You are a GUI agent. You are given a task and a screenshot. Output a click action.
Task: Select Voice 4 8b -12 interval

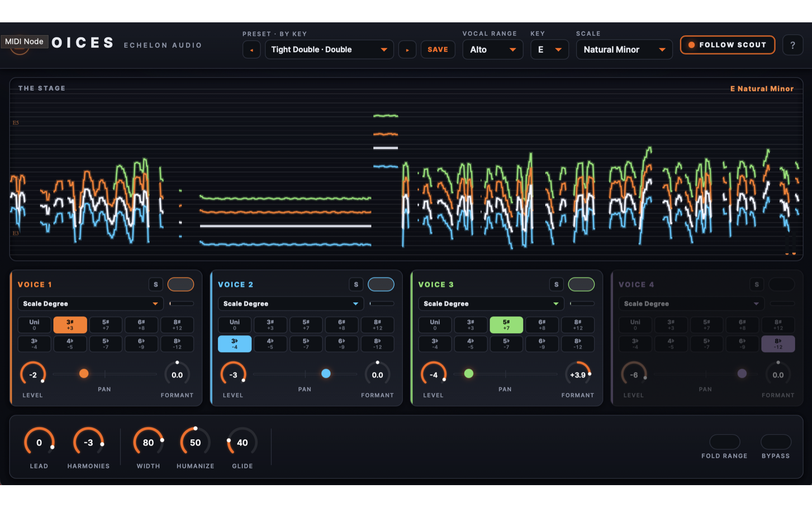[778, 344]
